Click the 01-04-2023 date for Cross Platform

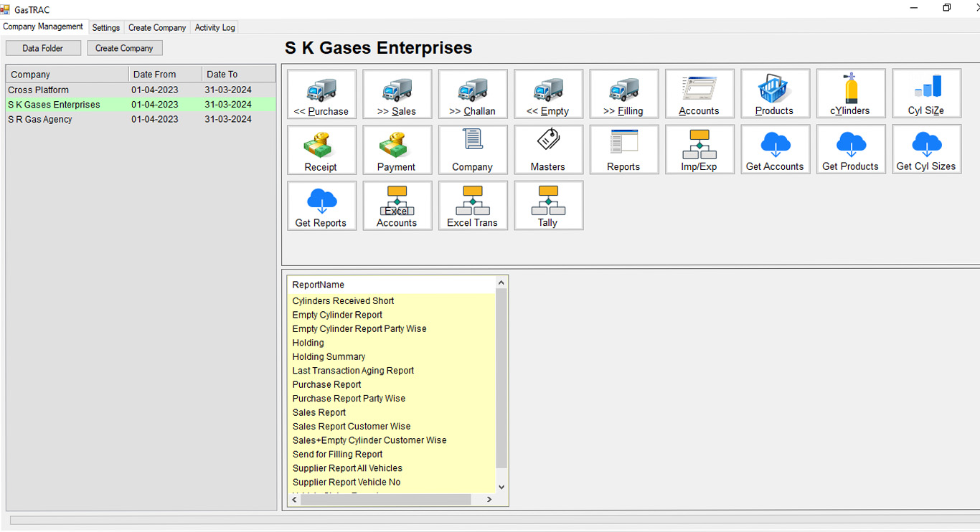[155, 90]
